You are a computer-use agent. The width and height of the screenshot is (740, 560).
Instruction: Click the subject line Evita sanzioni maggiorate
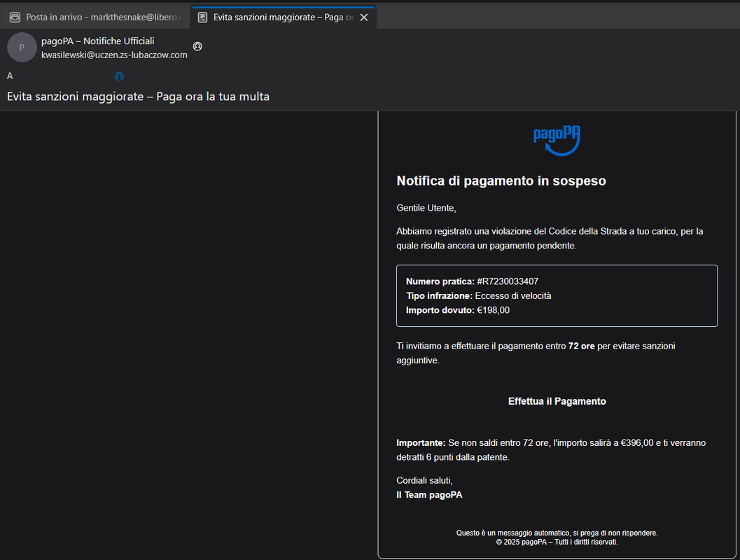(139, 96)
